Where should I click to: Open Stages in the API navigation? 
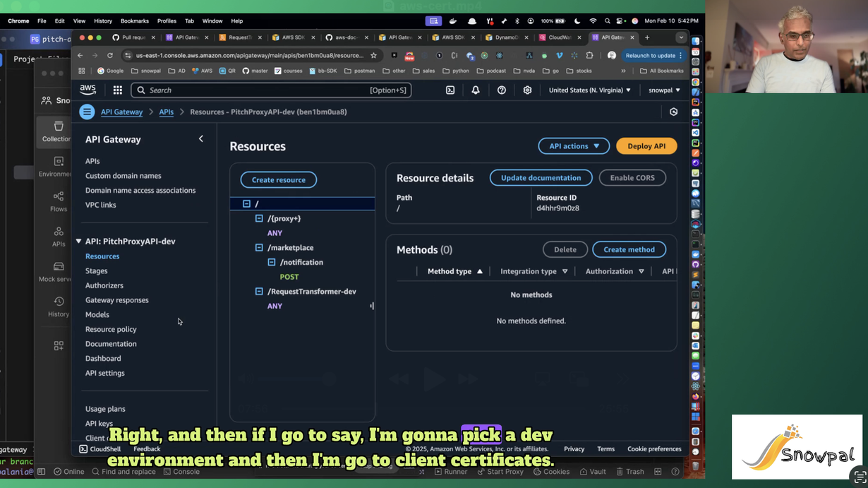[97, 271]
